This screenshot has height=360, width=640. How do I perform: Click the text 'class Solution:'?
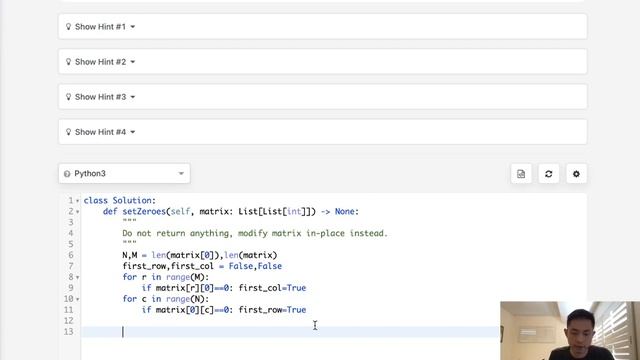tap(120, 200)
